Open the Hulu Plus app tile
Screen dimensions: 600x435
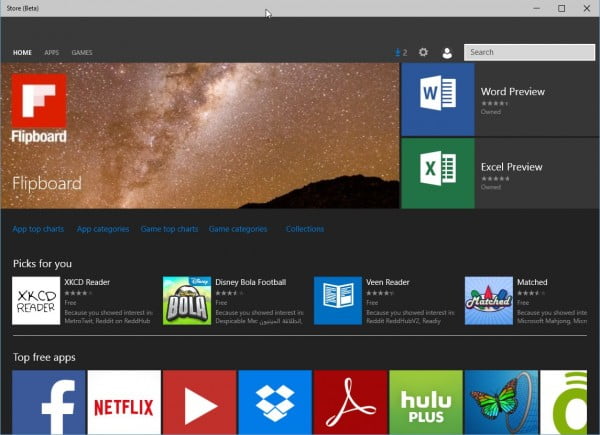point(426,402)
